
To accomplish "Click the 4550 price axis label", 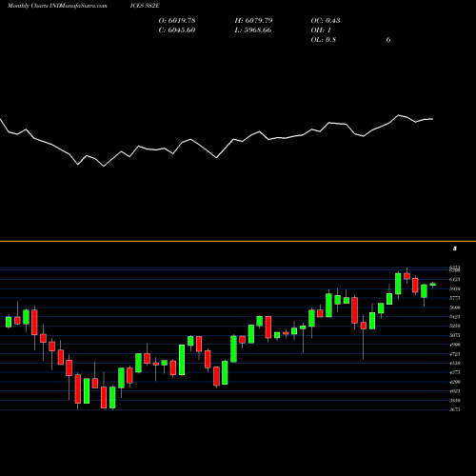I will click(x=455, y=363).
